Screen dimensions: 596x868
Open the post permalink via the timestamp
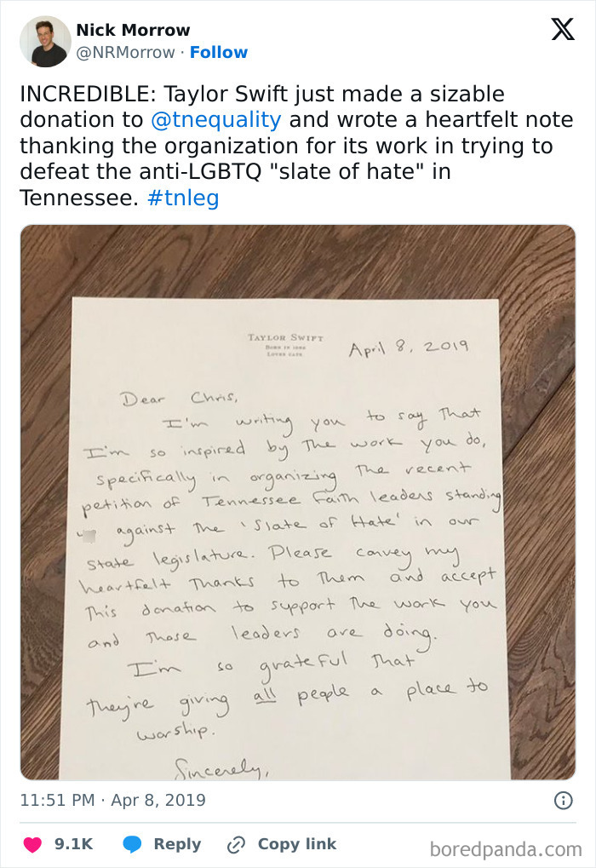tap(111, 798)
